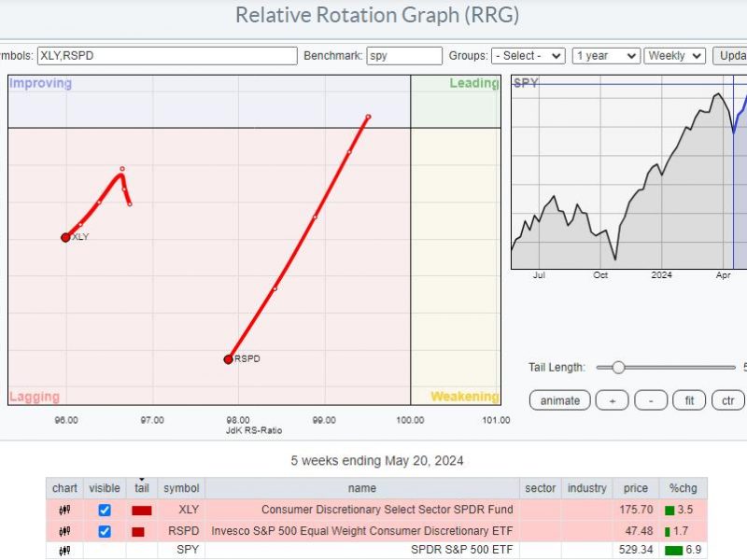Click the Leading quadrant label
Viewport: 747px width, 560px height.
474,83
